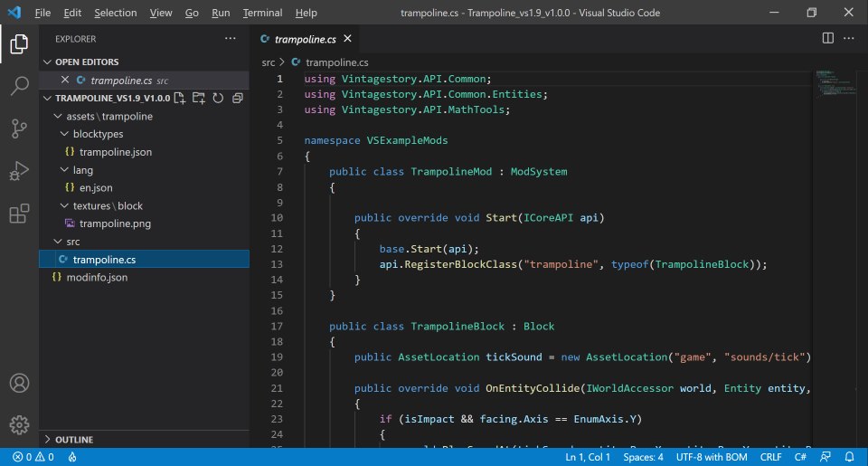Viewport: 868px width, 466px height.
Task: Open the Selection menu
Action: pyautogui.click(x=115, y=14)
